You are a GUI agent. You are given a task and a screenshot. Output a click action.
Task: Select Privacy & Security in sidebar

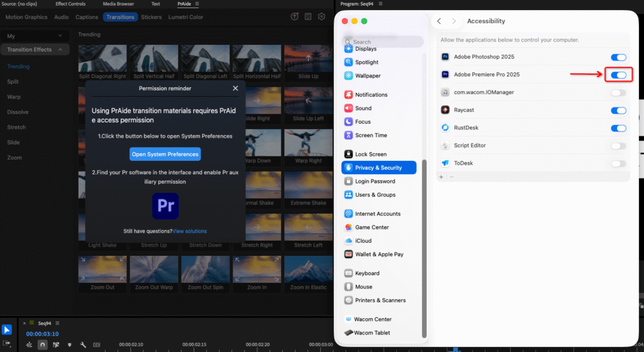[x=379, y=168]
